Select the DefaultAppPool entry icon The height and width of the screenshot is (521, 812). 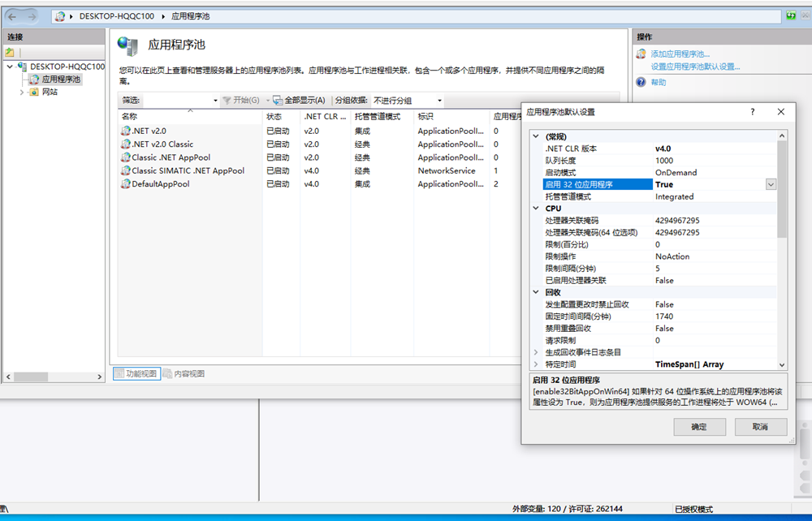(126, 184)
